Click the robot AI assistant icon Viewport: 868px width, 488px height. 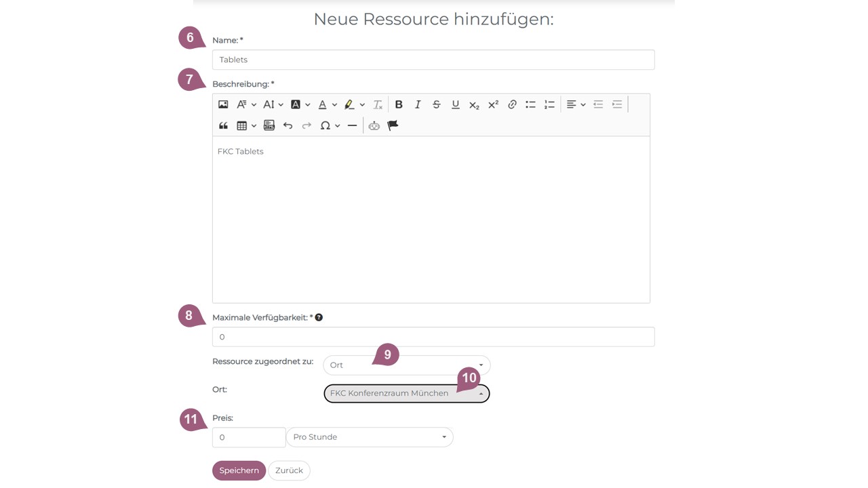[x=374, y=125]
